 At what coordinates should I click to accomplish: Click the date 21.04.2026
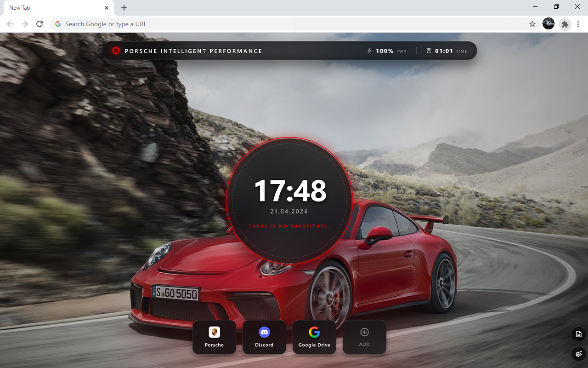[289, 212]
